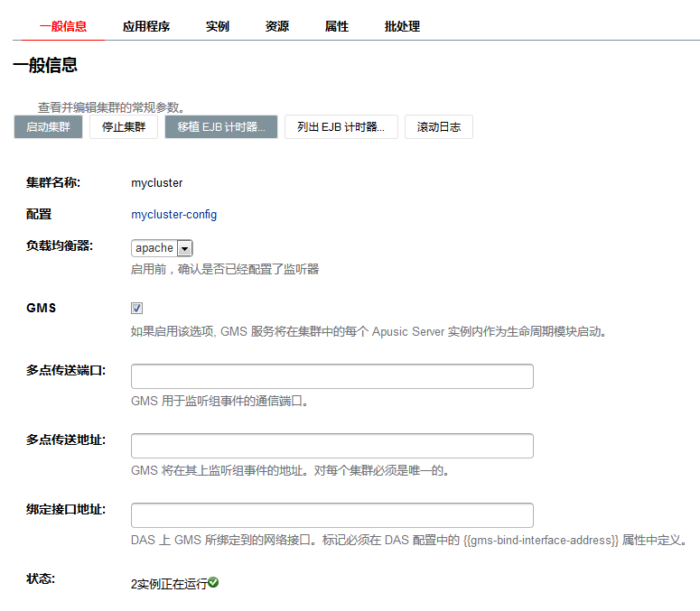
Task: Switch to the 一般信息 tab
Action: coord(63,26)
